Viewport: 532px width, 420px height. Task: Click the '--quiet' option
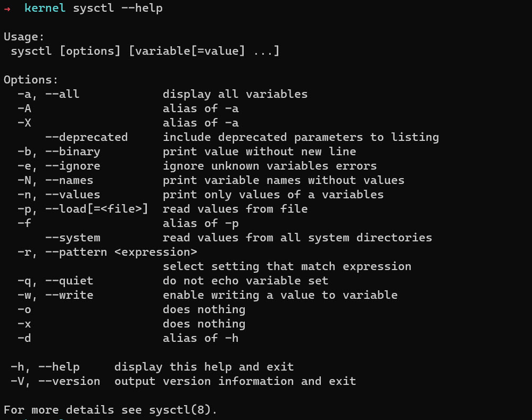69,281
